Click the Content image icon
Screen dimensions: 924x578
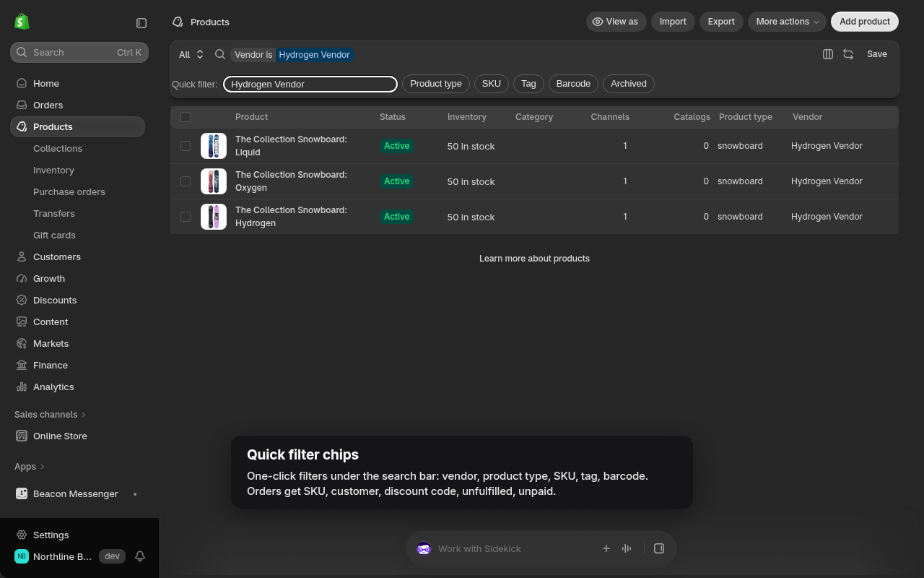tap(22, 322)
